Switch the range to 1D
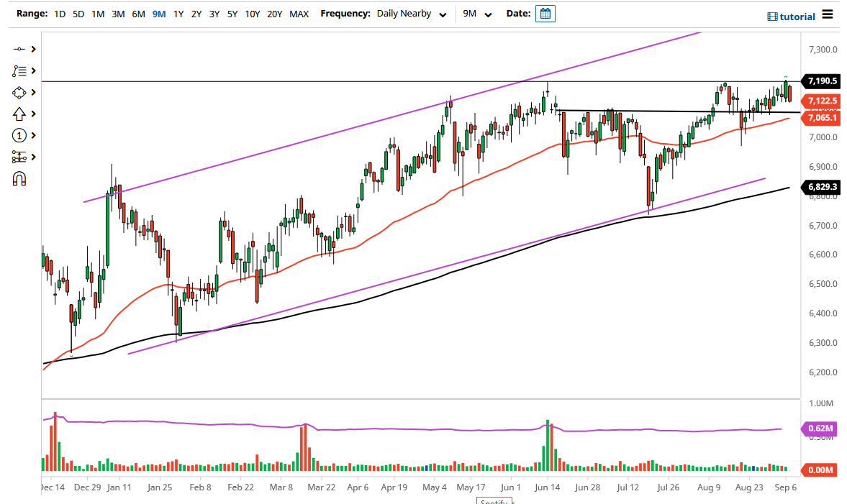Image resolution: width=847 pixels, height=504 pixels. pyautogui.click(x=60, y=13)
